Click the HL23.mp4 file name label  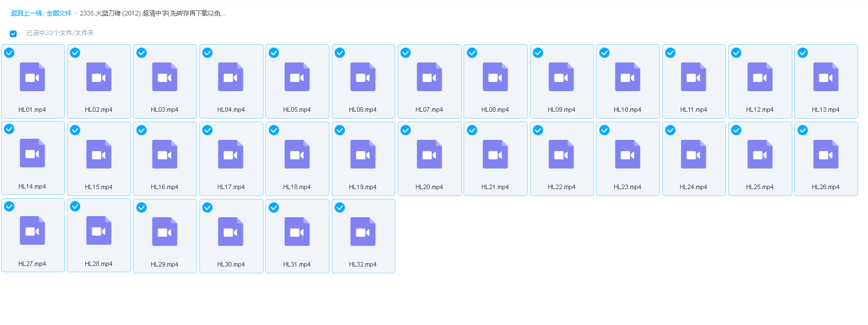click(x=627, y=187)
